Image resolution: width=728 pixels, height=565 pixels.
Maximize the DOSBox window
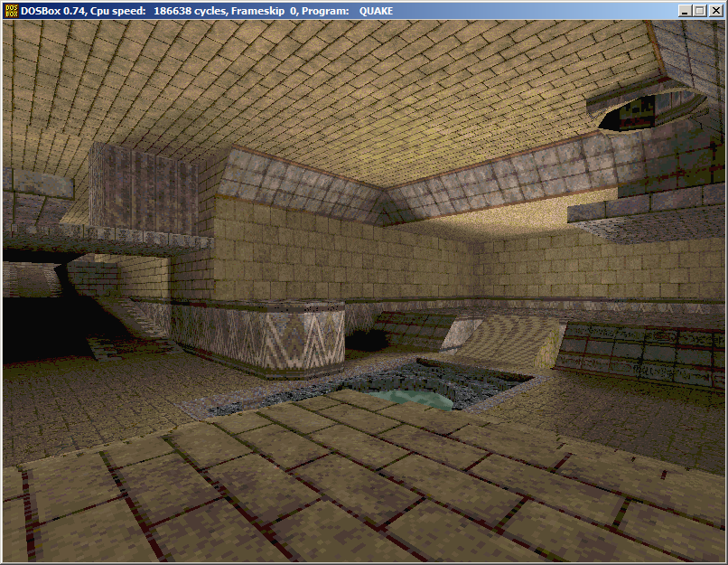coord(699,10)
